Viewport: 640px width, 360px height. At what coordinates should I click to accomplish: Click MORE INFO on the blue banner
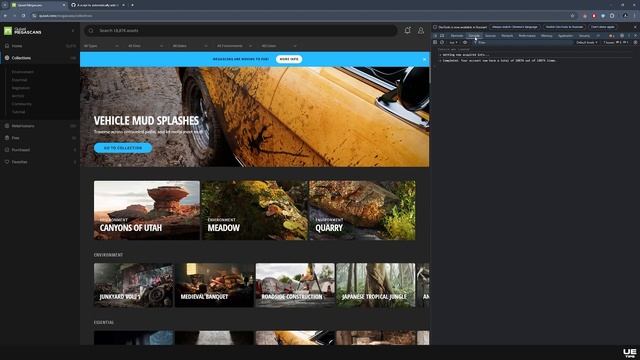[x=289, y=59]
